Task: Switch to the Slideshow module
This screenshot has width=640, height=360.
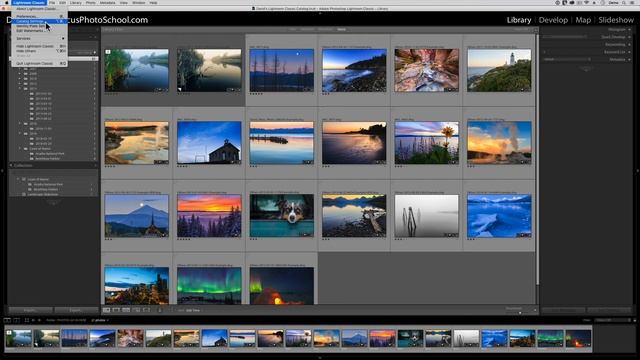Action: (x=616, y=20)
